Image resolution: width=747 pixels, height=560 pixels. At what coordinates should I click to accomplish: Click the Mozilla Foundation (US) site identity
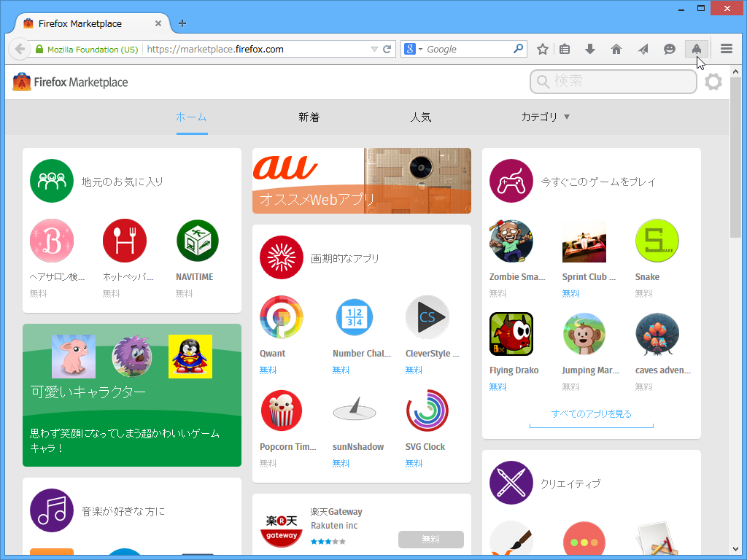coord(87,49)
